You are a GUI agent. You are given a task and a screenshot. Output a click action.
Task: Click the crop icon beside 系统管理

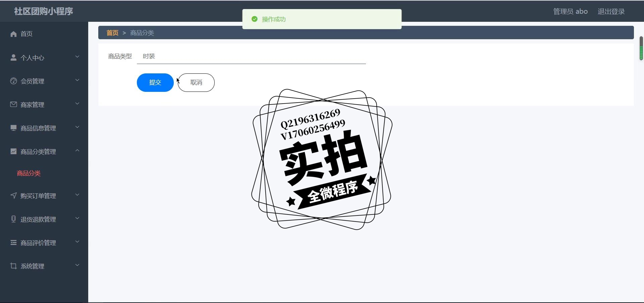click(13, 266)
